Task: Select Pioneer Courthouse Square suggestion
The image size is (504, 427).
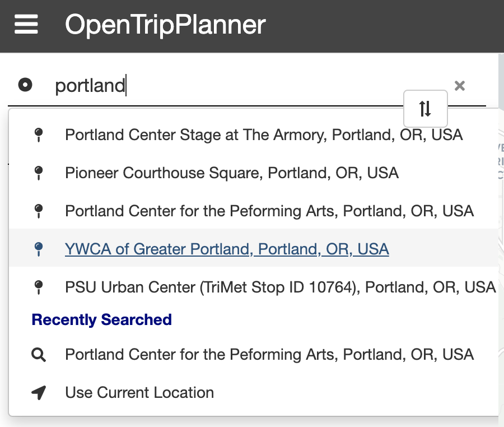Action: click(x=232, y=173)
